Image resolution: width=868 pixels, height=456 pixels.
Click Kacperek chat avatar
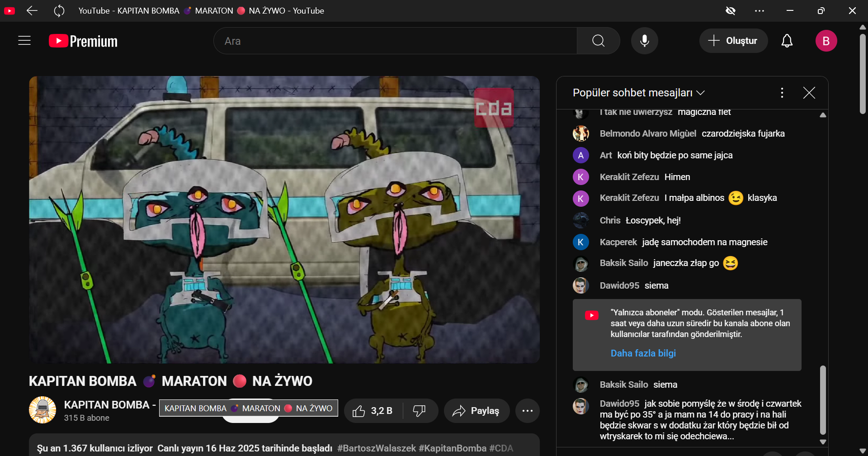pyautogui.click(x=580, y=242)
